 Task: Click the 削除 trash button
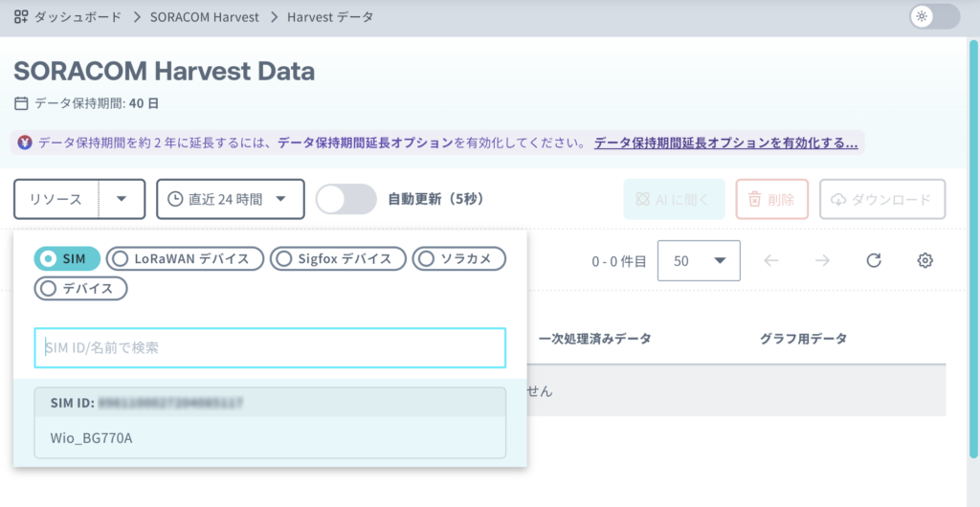(x=772, y=199)
